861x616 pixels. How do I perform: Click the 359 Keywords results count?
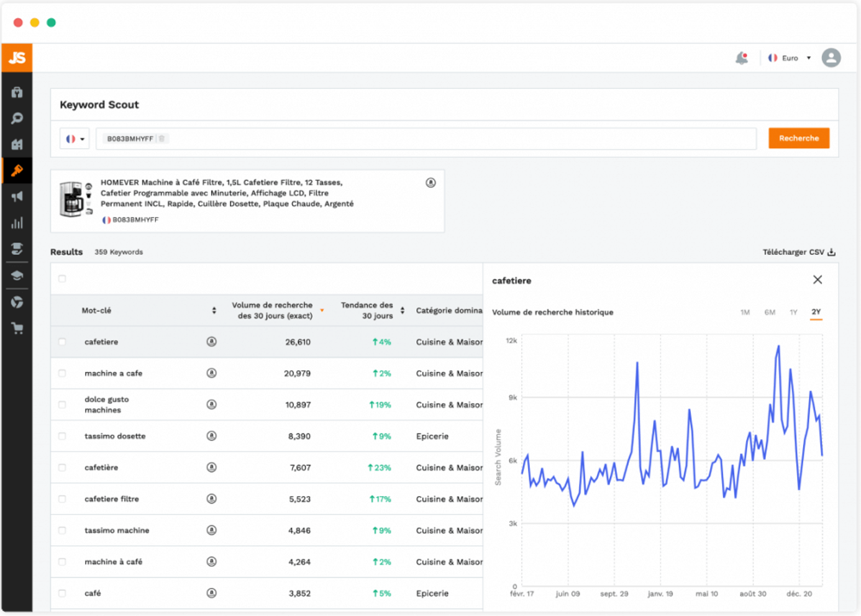click(x=119, y=252)
